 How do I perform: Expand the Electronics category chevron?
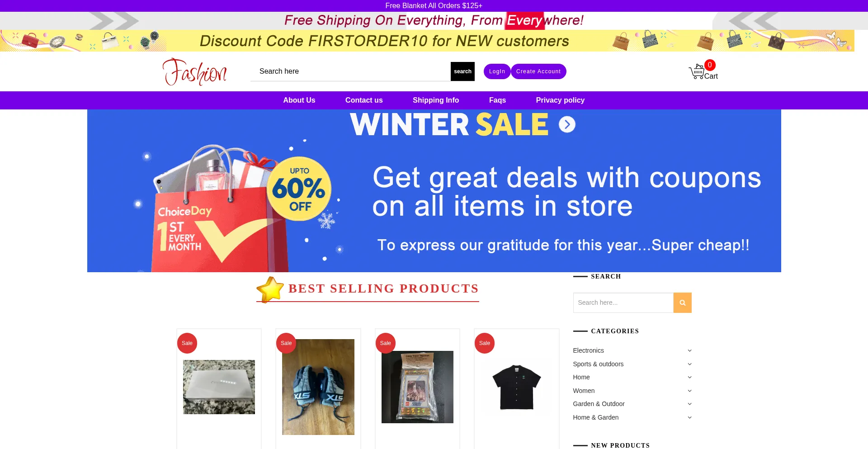[x=689, y=350]
